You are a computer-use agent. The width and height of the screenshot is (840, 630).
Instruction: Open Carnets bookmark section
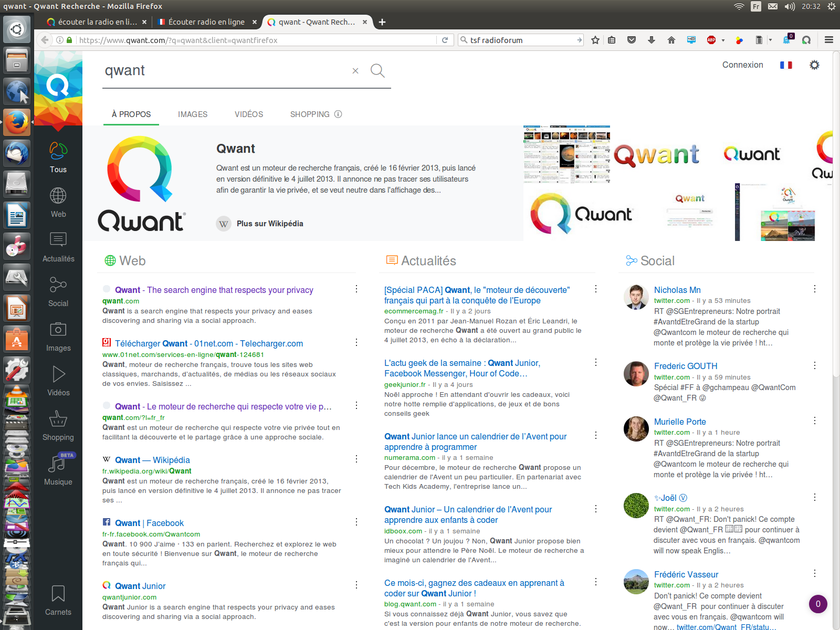58,601
